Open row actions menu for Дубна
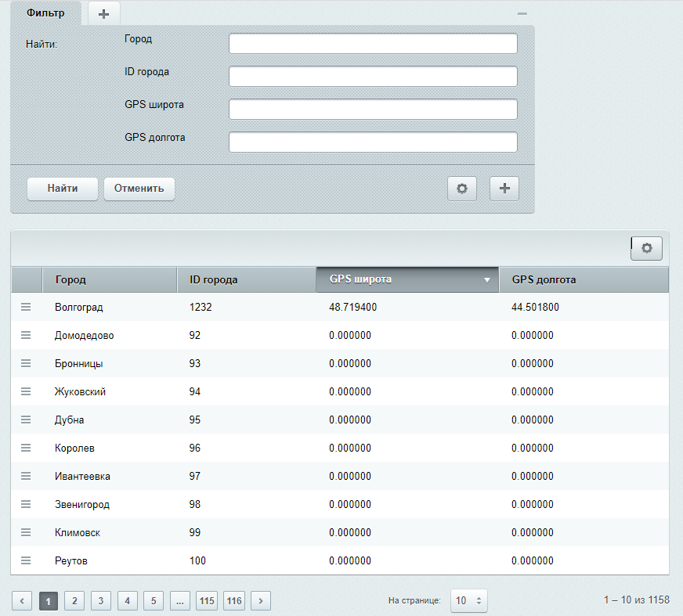The height and width of the screenshot is (616, 683). click(x=26, y=420)
